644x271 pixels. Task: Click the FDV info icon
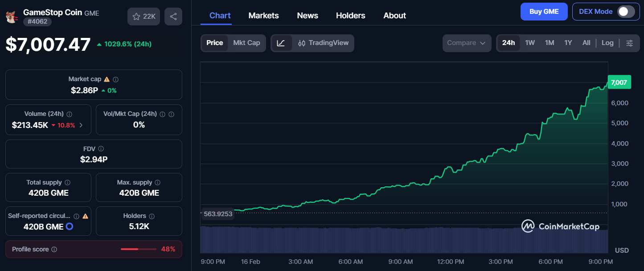pyautogui.click(x=101, y=149)
